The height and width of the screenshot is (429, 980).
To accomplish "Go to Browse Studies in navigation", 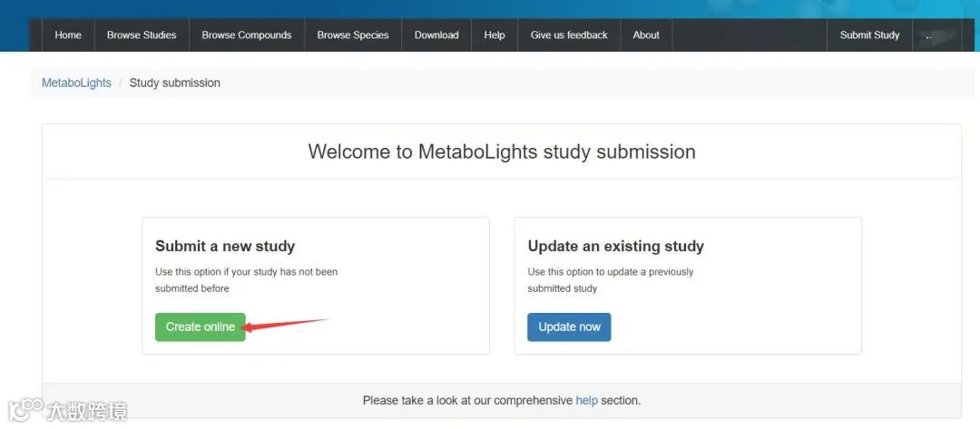I will coord(142,35).
